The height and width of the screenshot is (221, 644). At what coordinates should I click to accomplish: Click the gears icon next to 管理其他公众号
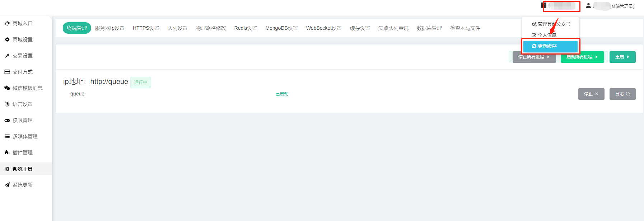pyautogui.click(x=534, y=24)
